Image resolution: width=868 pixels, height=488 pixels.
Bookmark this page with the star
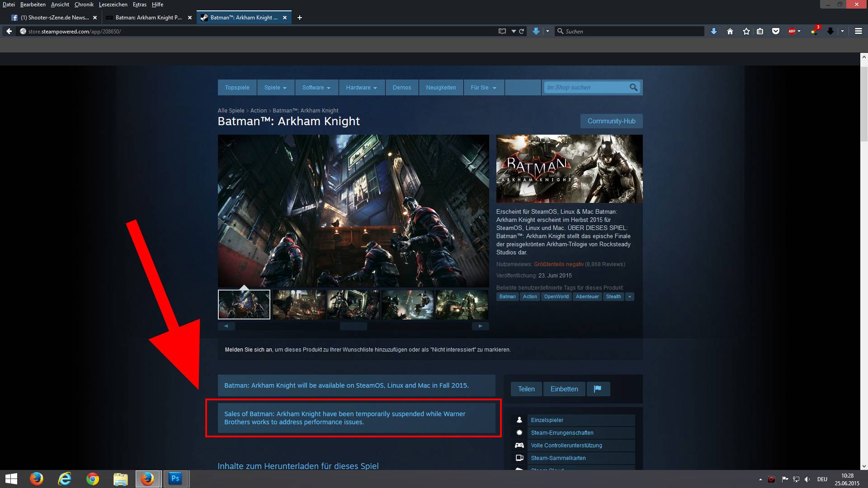(746, 31)
